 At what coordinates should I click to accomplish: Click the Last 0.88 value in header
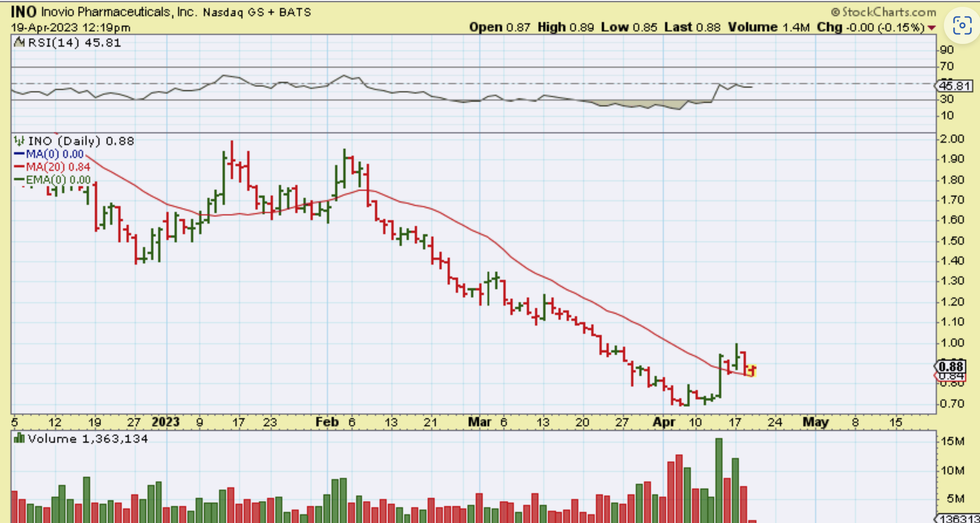pos(692,27)
